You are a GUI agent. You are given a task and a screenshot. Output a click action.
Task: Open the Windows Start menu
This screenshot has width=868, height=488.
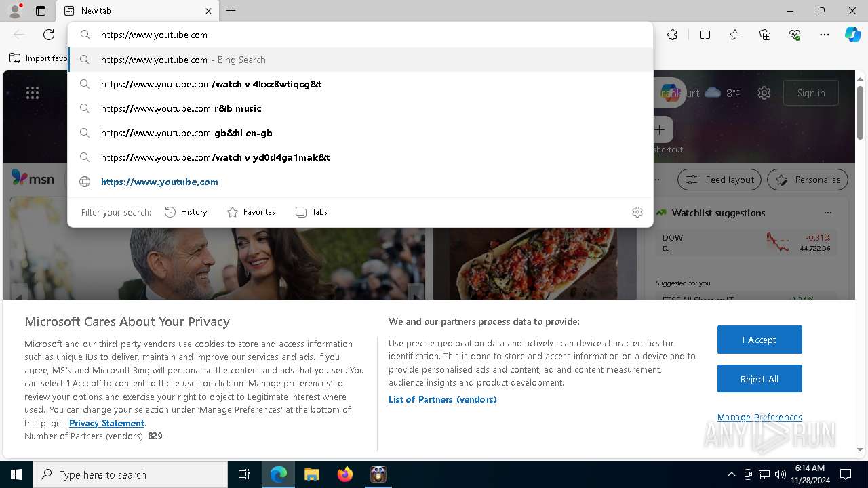pyautogui.click(x=16, y=474)
